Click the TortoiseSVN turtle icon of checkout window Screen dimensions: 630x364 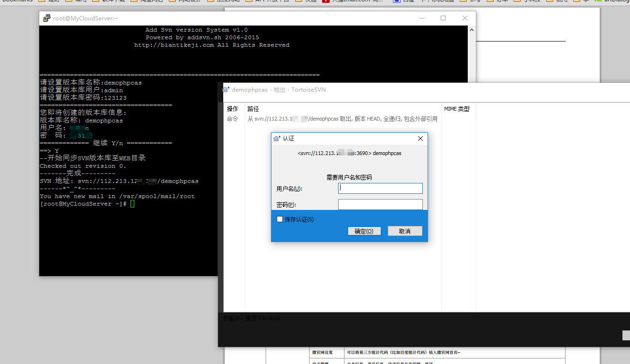point(226,90)
